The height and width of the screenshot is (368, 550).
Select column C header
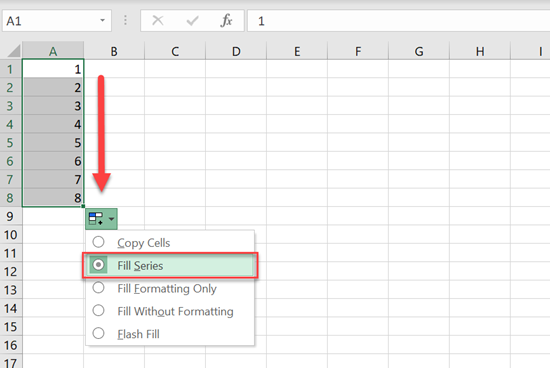(175, 51)
